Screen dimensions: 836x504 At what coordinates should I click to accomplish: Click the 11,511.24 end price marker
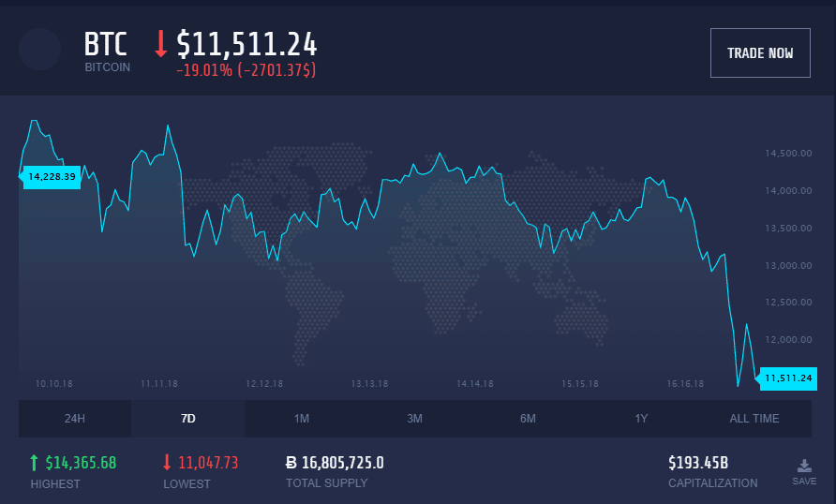click(788, 378)
